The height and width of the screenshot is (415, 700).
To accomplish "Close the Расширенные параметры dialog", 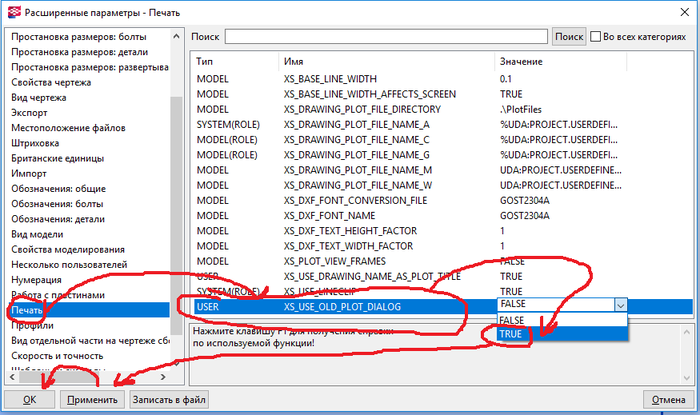I will click(x=684, y=12).
